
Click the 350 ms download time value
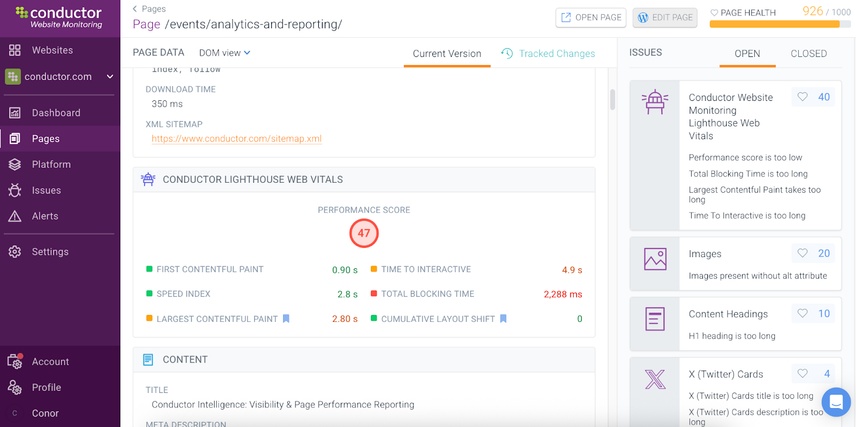167,104
